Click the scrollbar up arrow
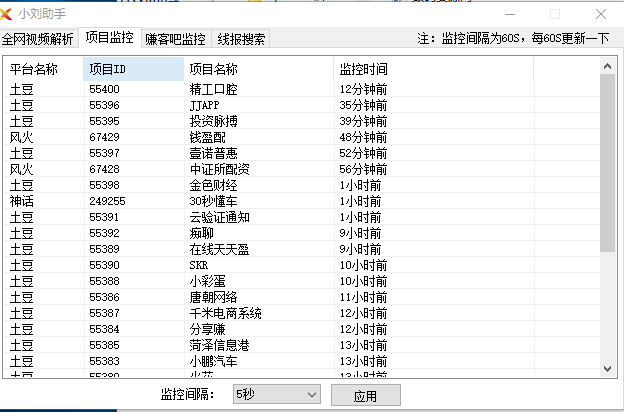The height and width of the screenshot is (412, 624). [607, 66]
